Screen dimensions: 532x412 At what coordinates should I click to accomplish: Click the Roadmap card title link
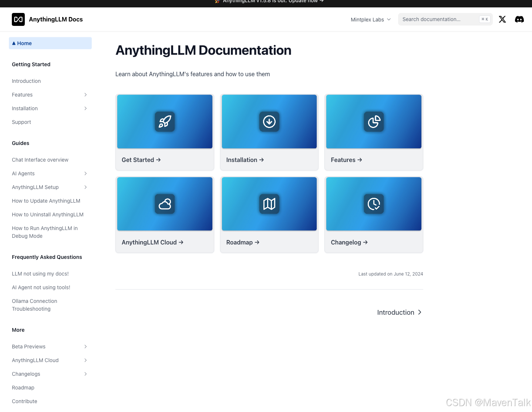[x=243, y=242]
